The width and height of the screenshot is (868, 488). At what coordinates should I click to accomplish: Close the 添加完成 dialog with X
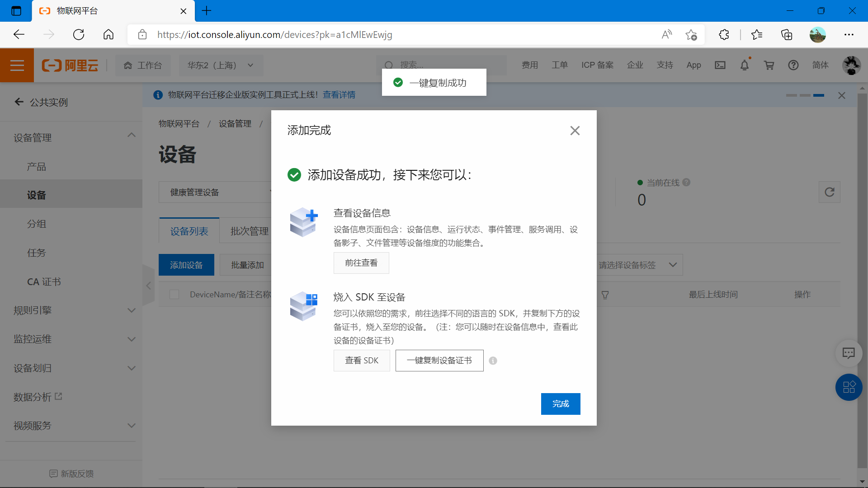[x=575, y=131]
